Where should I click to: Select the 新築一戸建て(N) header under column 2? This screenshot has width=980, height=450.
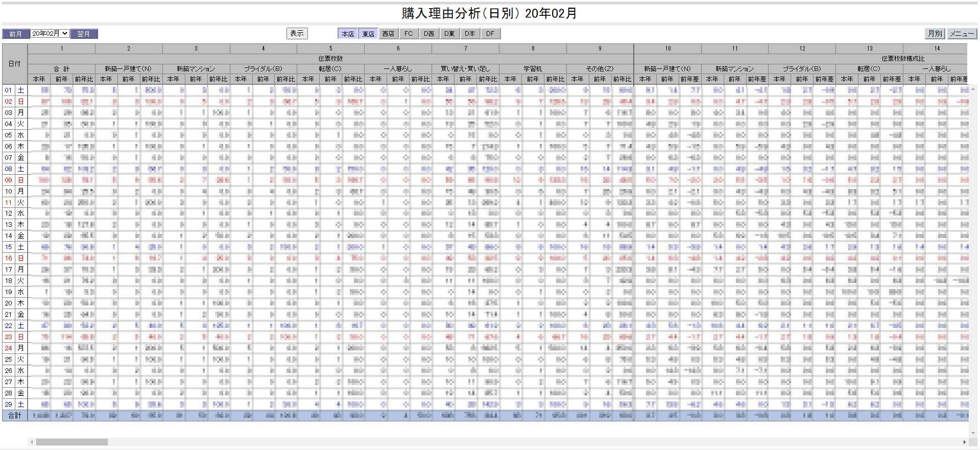pyautogui.click(x=129, y=69)
